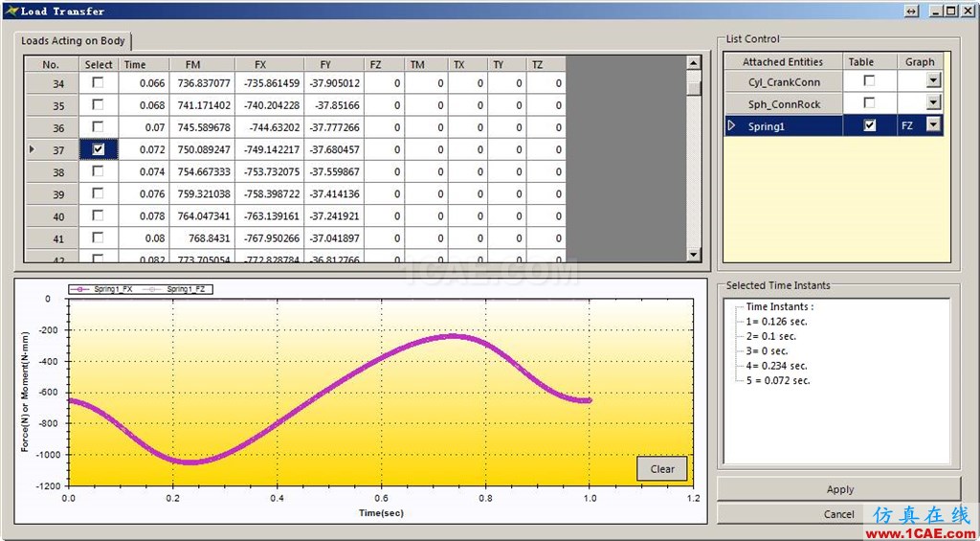This screenshot has height=541, width=980.
Task: Click the Spring1_FX legend entry
Action: (101, 289)
